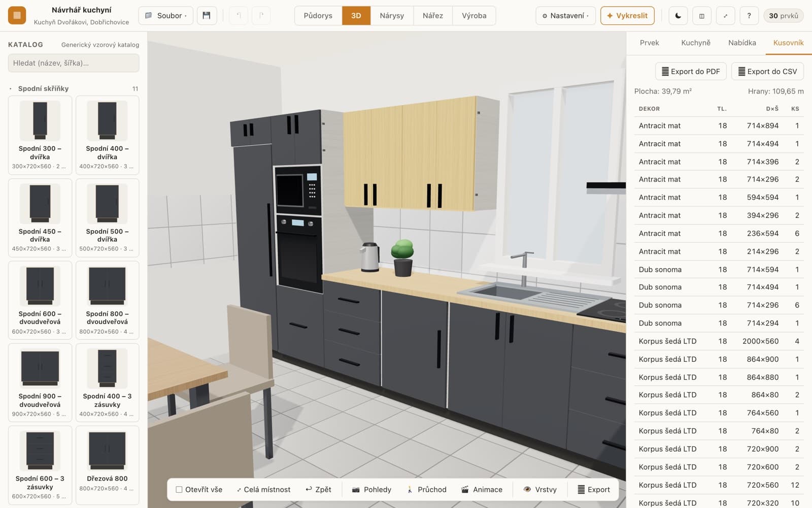Open the Výroba tab
Image resolution: width=812 pixels, height=508 pixels.
click(x=474, y=16)
